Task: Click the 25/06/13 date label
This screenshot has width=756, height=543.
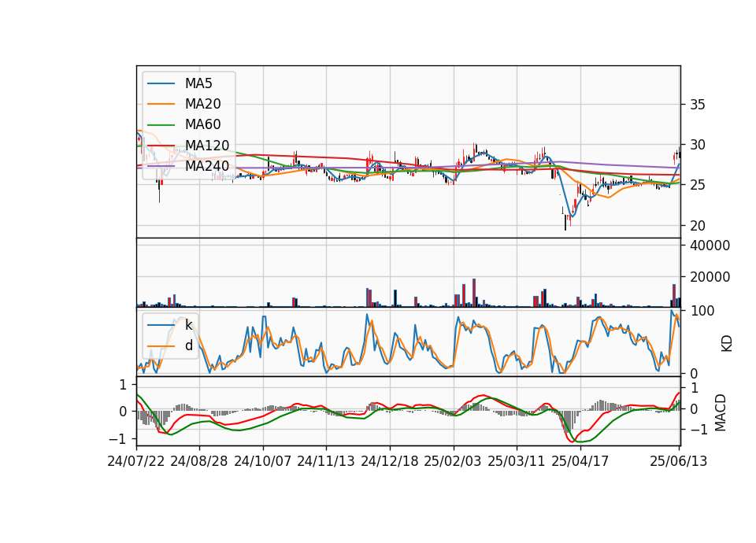Action: [678, 461]
